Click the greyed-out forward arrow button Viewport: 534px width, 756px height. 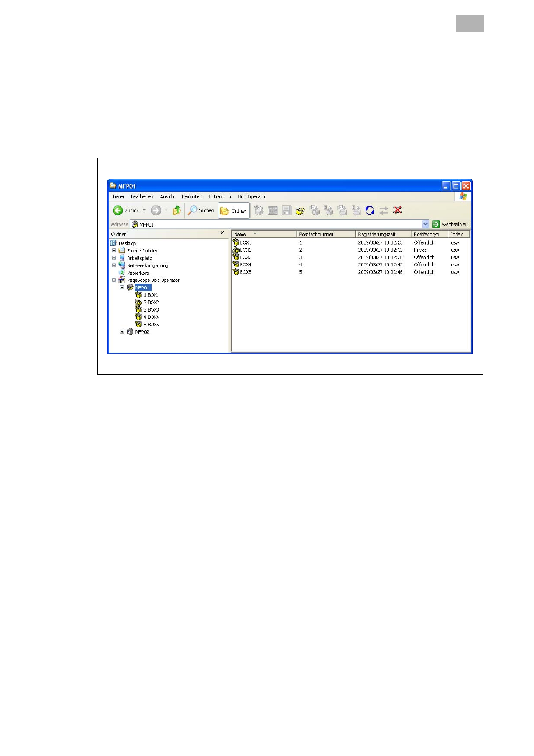tap(156, 210)
